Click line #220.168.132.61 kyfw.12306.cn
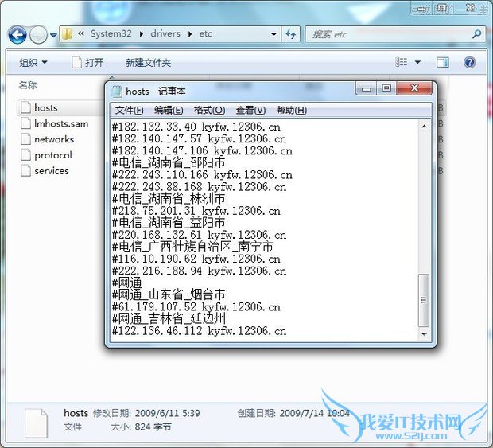Viewport: 493px width, 448px height. (x=200, y=235)
